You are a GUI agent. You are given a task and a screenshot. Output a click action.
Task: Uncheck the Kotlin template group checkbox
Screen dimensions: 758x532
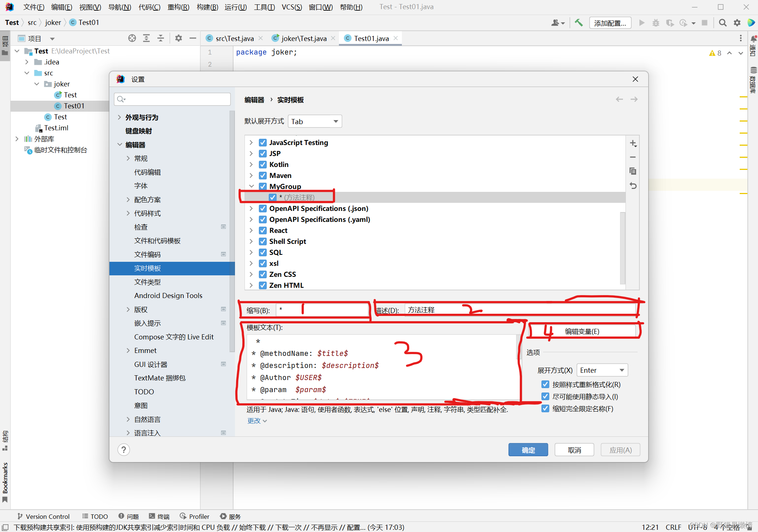coord(263,164)
